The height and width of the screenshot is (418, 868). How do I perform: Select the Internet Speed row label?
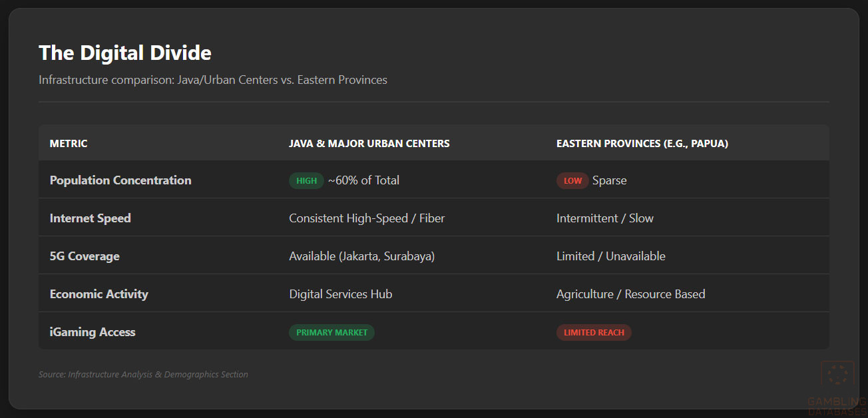(x=91, y=218)
